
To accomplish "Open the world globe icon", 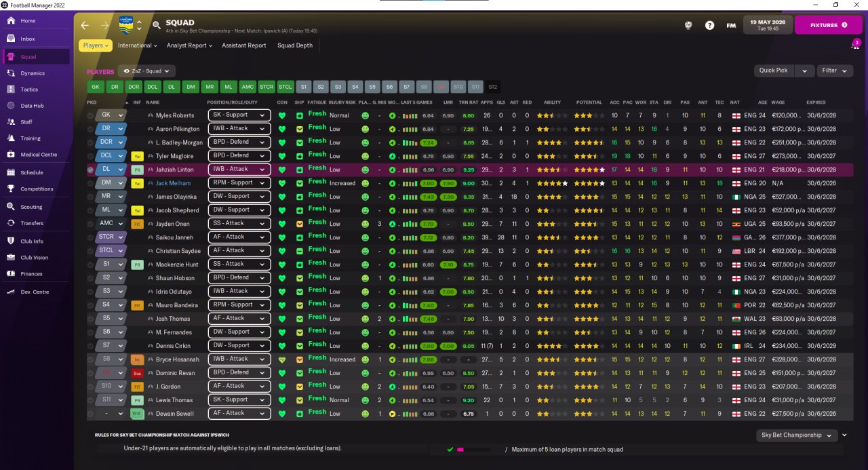I will pos(688,25).
